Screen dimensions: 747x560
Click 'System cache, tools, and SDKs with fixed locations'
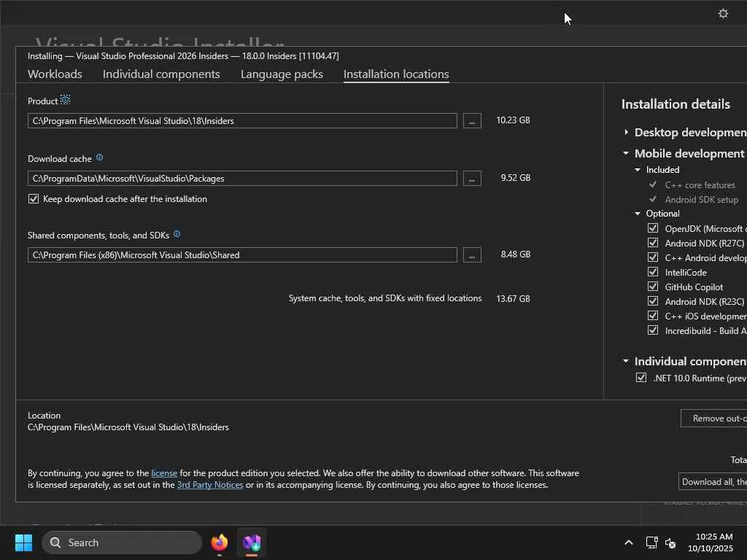pyautogui.click(x=385, y=298)
